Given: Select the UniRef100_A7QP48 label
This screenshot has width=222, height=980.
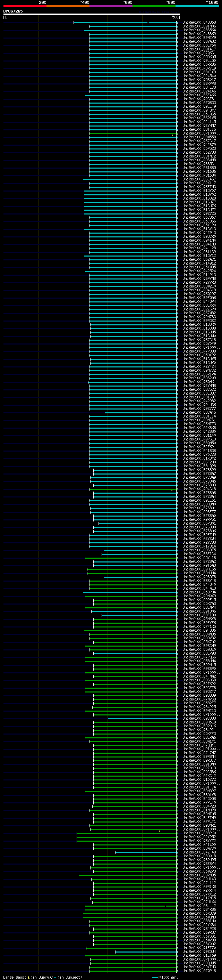Looking at the screenshot, I should [199, 971].
